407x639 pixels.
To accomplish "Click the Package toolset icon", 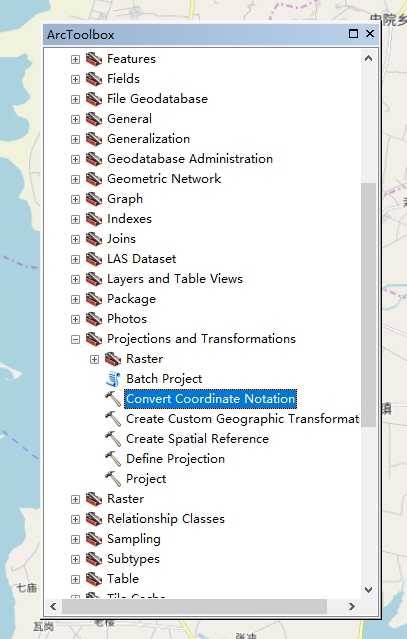I will point(94,299).
